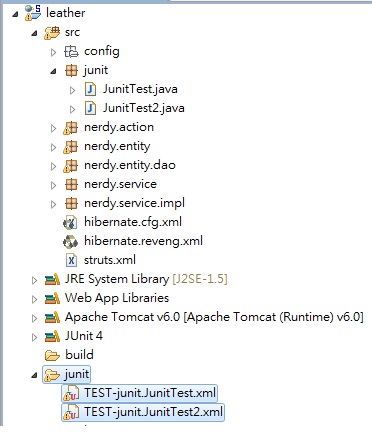Expand the nerdy.action package
Image resolution: width=372 pixels, height=432 pixels.
pos(53,128)
